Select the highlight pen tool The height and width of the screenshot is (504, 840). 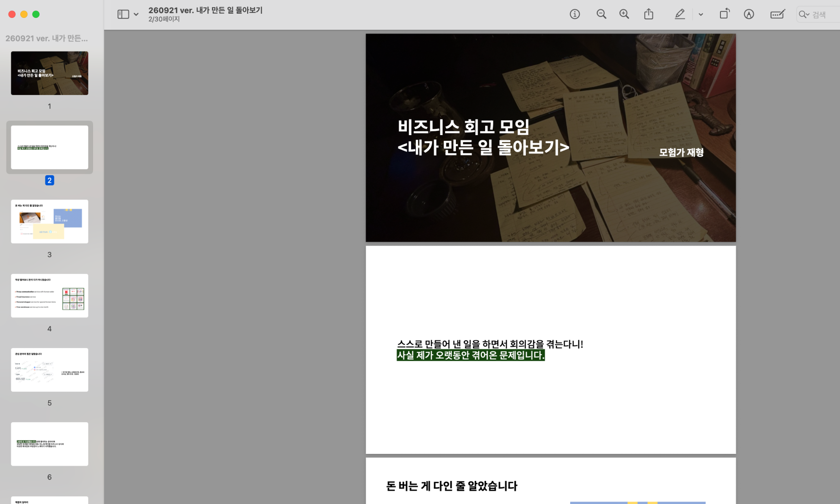[679, 14]
